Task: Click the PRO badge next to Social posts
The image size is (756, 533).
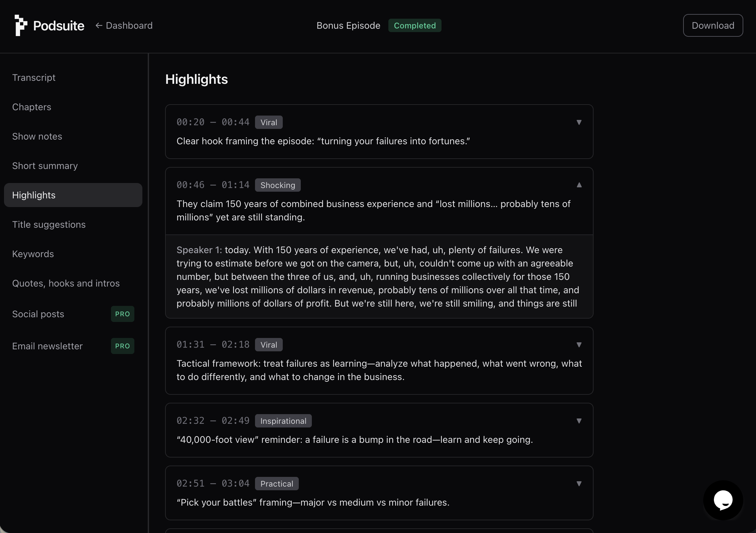Action: pyautogui.click(x=122, y=314)
